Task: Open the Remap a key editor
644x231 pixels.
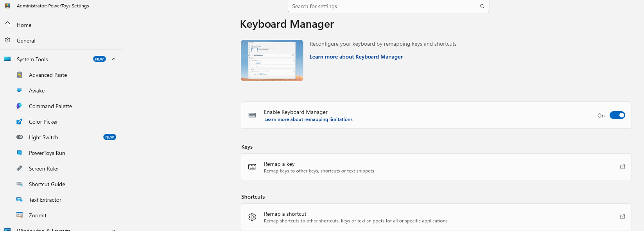Action: [436, 167]
